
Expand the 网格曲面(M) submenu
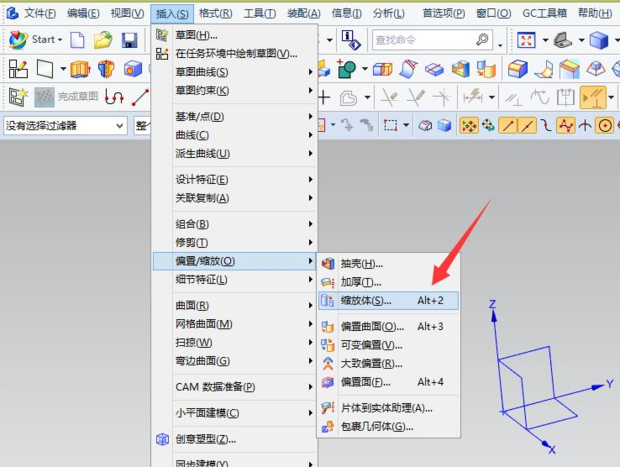click(233, 324)
